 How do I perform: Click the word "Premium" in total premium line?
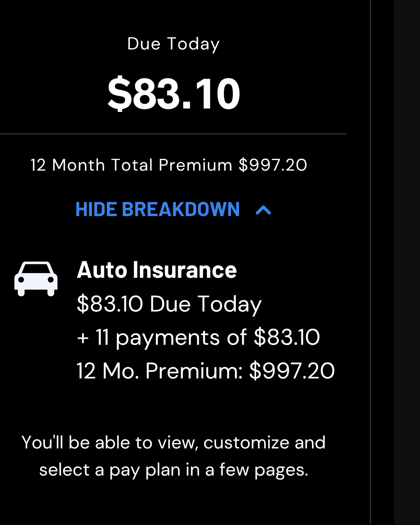coord(196,165)
